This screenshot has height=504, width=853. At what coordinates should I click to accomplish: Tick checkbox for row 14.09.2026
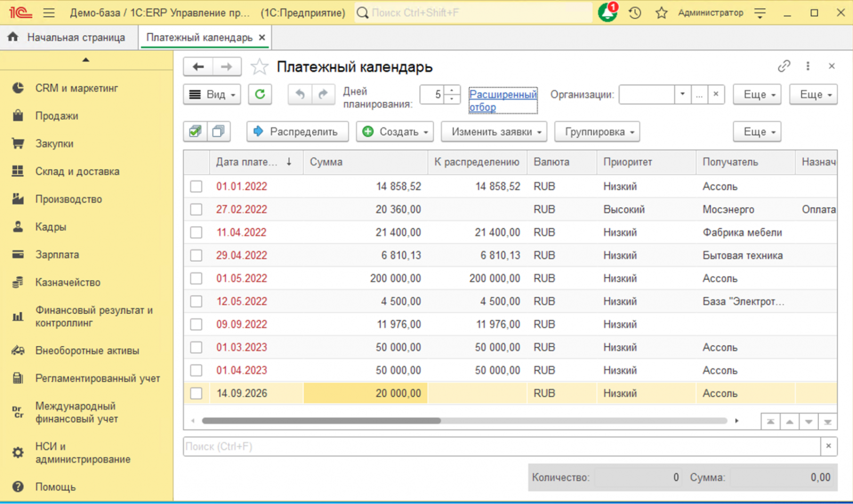[x=196, y=393]
